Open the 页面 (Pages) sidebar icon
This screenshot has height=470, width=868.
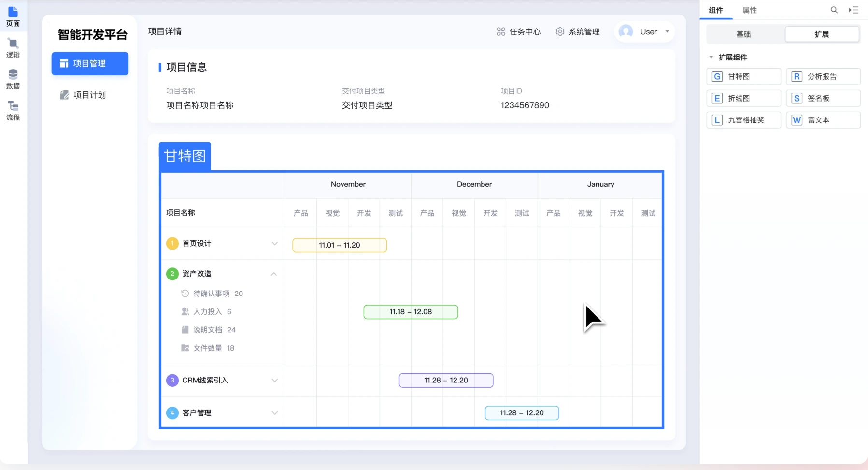click(x=13, y=17)
